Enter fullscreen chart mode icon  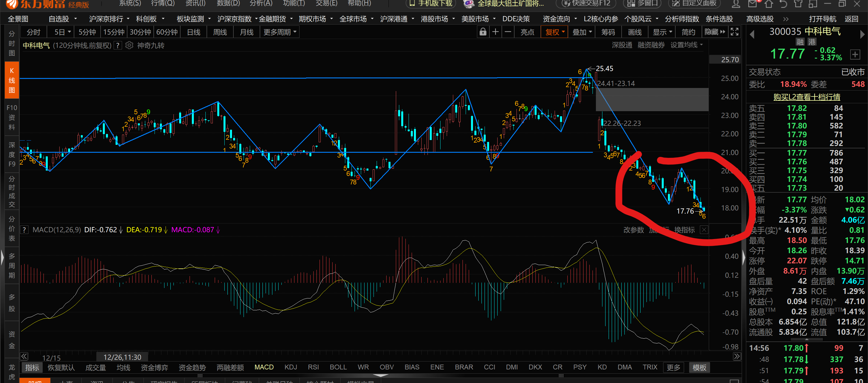734,32
